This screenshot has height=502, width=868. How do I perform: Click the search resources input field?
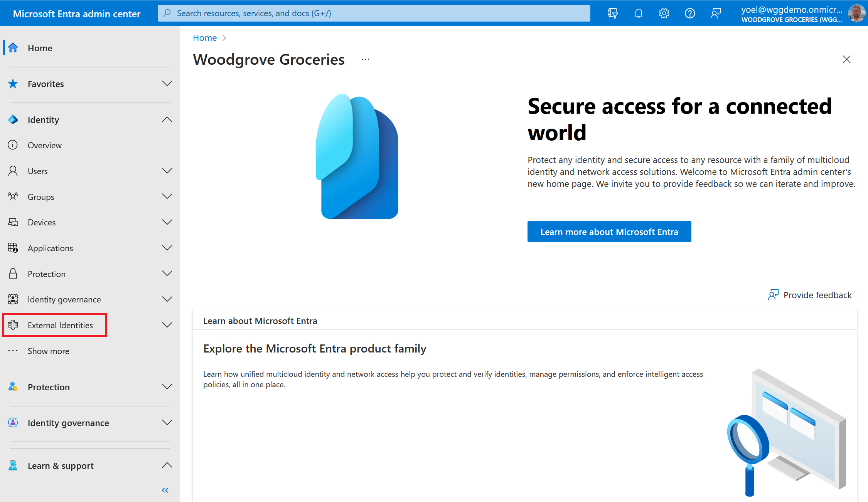pyautogui.click(x=374, y=13)
